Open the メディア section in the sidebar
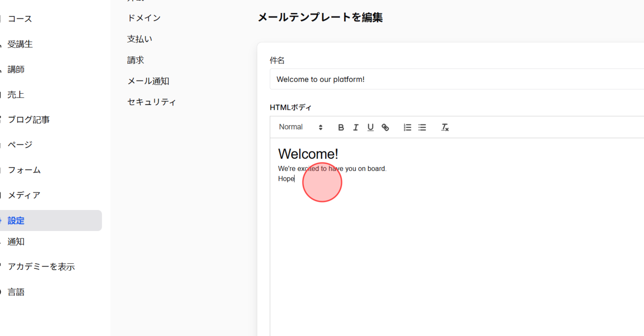The height and width of the screenshot is (336, 644). tap(24, 195)
